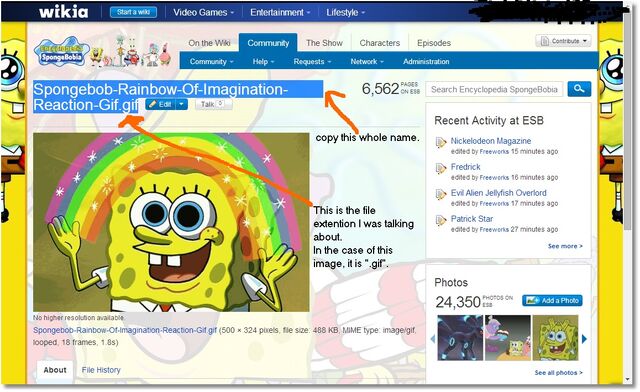The width and height of the screenshot is (640, 392).
Task: Switch to the Characters tab
Action: (380, 43)
